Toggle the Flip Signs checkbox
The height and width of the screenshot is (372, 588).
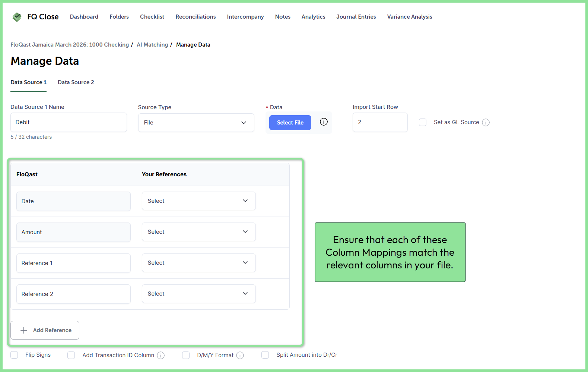(x=14, y=355)
